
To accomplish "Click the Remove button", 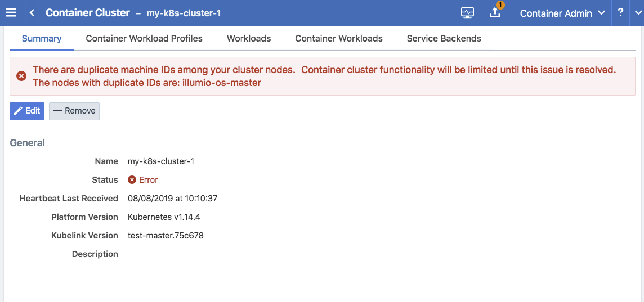I will 74,111.
